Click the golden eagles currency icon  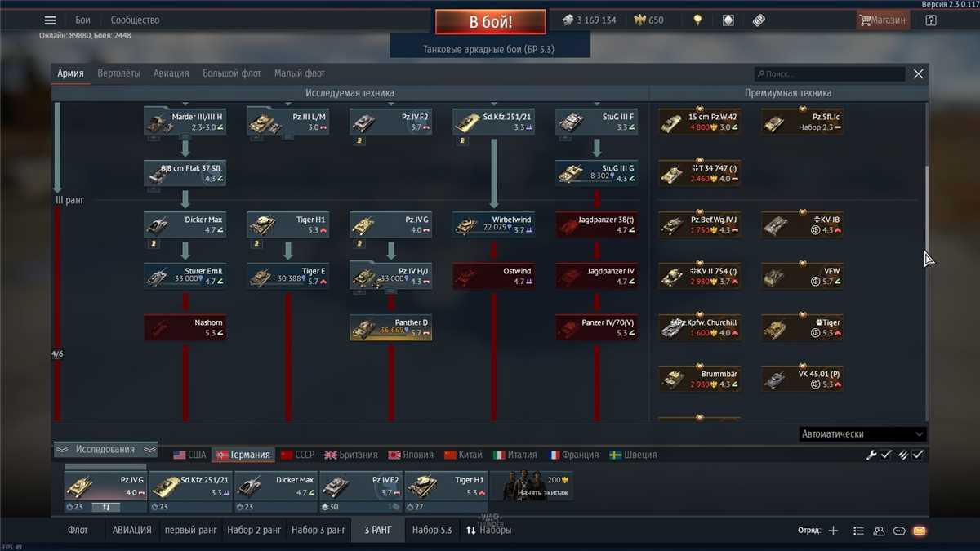pos(639,20)
